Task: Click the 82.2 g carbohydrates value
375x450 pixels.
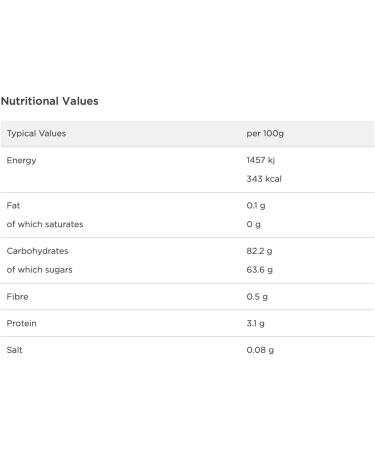Action: point(259,251)
